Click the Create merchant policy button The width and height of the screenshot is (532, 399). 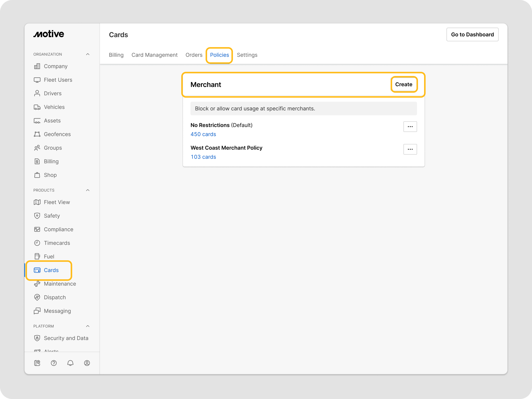403,84
